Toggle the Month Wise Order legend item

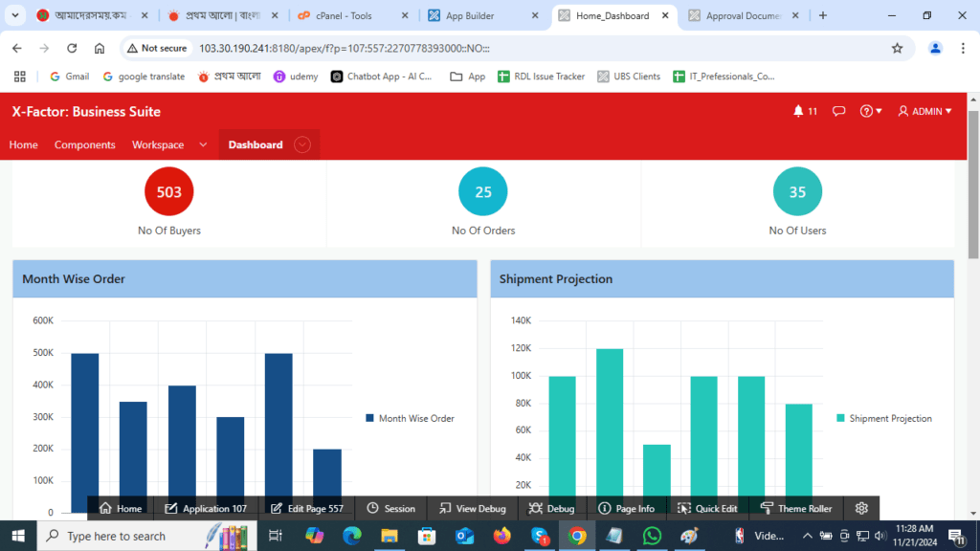[x=410, y=418]
